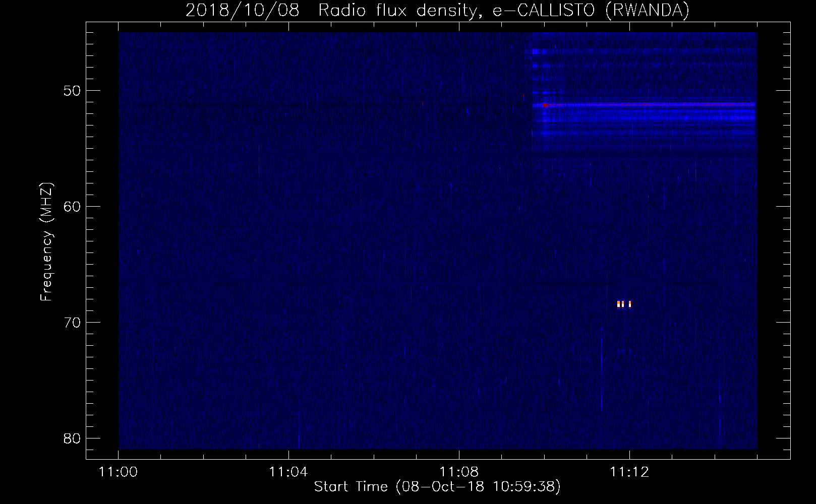
Task: Click the 60 frequency tick label
Action: (73, 207)
